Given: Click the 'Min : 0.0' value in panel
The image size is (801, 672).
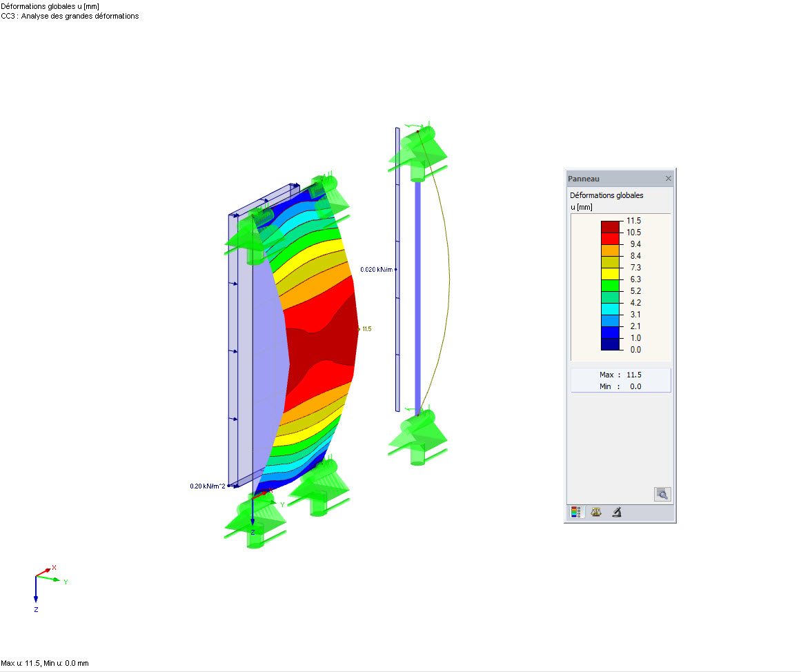Looking at the screenshot, I should (x=620, y=386).
